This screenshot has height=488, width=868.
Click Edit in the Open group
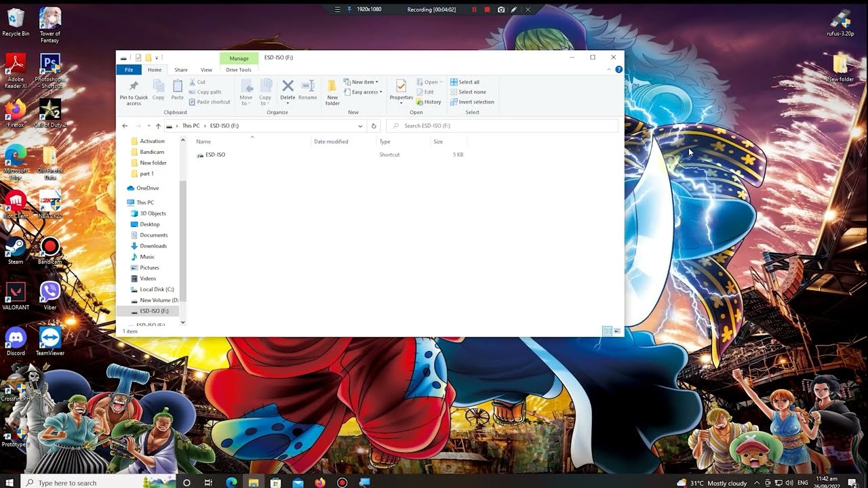[425, 92]
